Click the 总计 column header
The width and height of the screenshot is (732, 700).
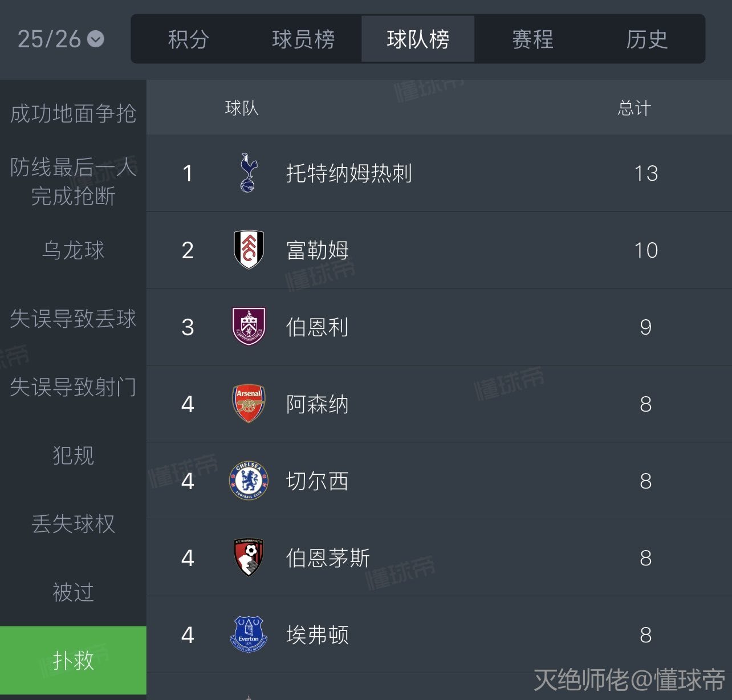(635, 108)
